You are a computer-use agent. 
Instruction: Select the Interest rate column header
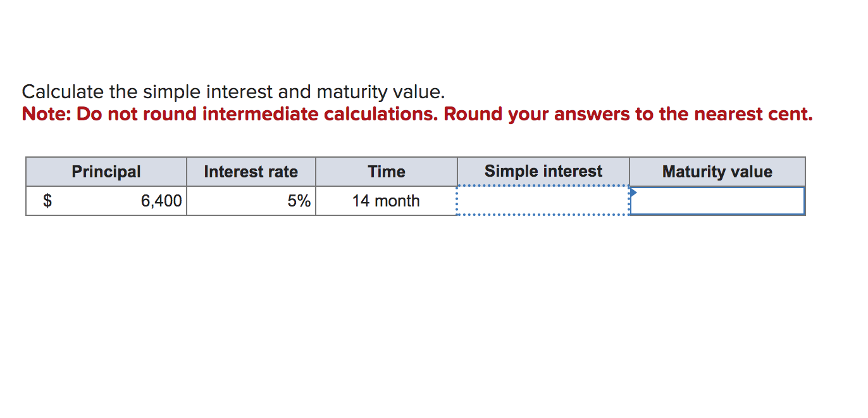tap(251, 171)
